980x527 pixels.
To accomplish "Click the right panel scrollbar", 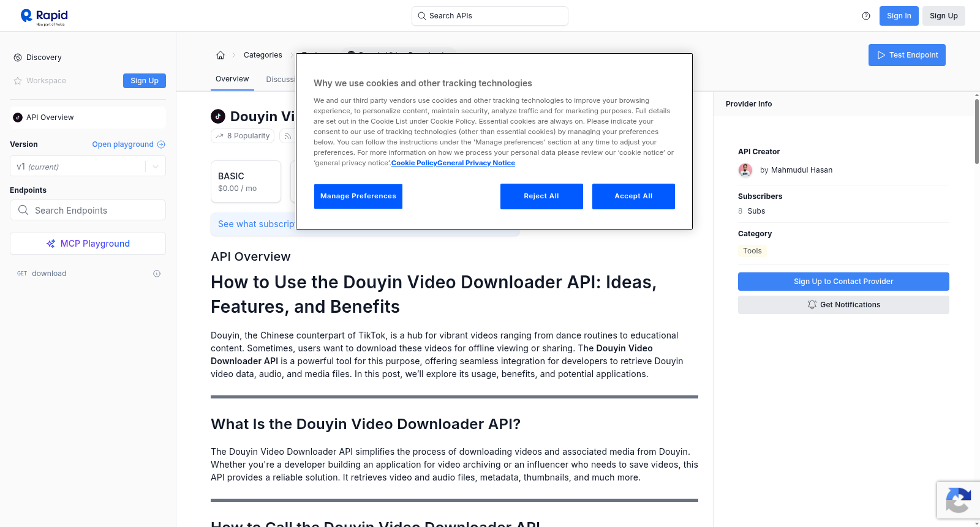I will (977, 130).
